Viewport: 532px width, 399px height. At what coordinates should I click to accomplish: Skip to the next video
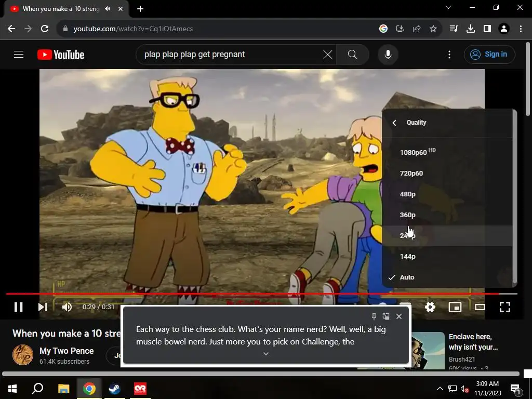click(43, 307)
